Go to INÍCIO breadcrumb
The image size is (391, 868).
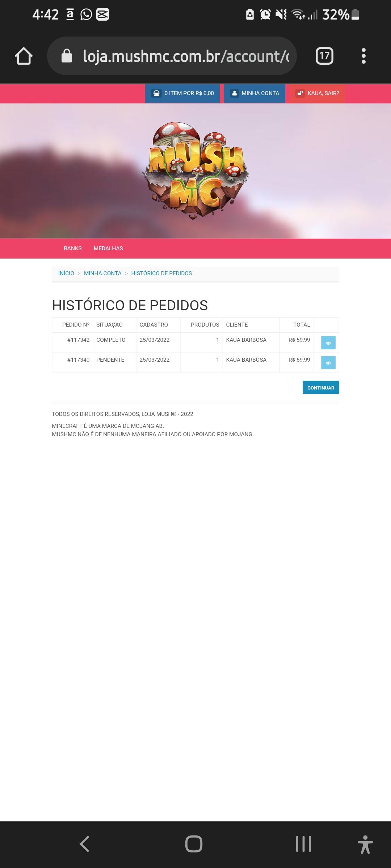[66, 273]
